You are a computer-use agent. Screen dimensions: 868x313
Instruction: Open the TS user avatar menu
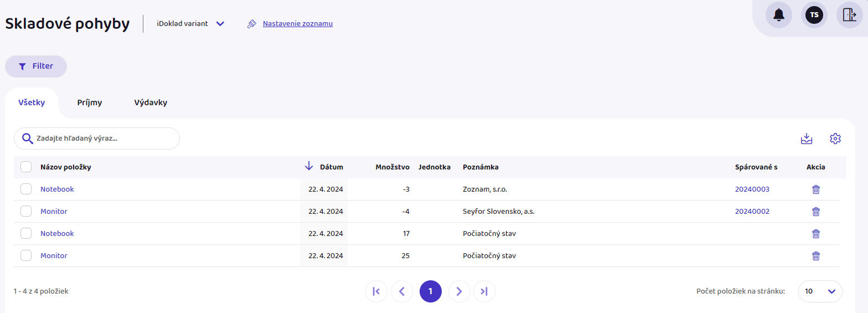(x=814, y=15)
